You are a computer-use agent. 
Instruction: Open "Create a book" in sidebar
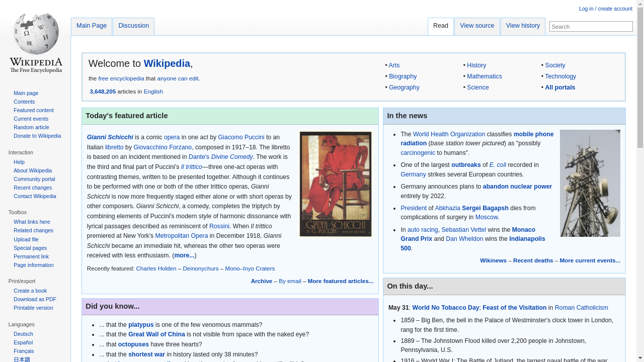click(30, 291)
